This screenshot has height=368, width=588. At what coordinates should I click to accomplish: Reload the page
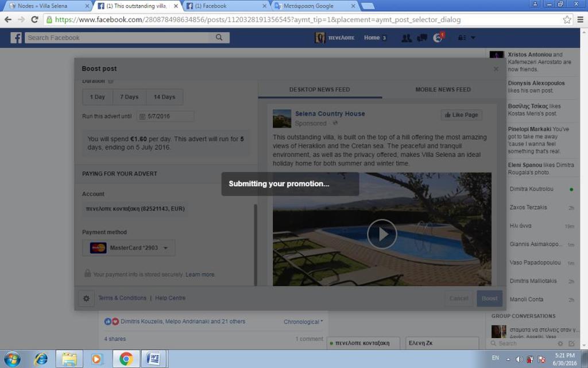(x=35, y=20)
